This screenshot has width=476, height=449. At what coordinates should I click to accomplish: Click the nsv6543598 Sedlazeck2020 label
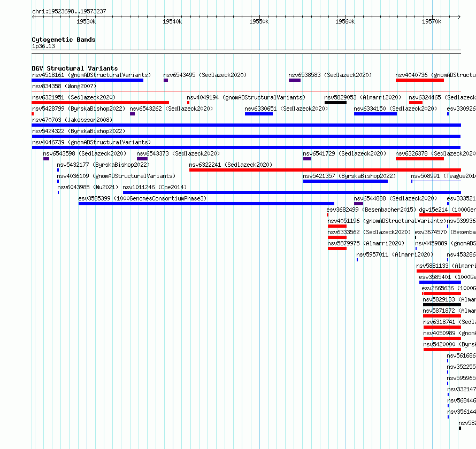pos(85,153)
